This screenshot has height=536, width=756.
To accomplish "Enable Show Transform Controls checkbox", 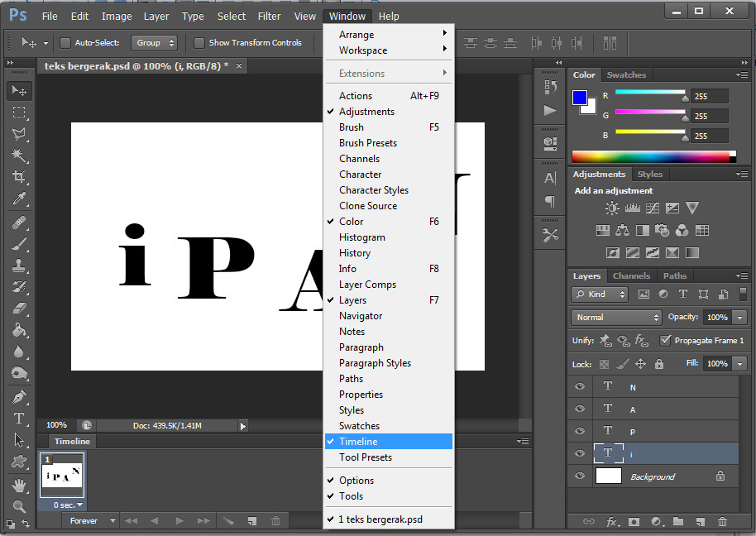I will point(199,43).
